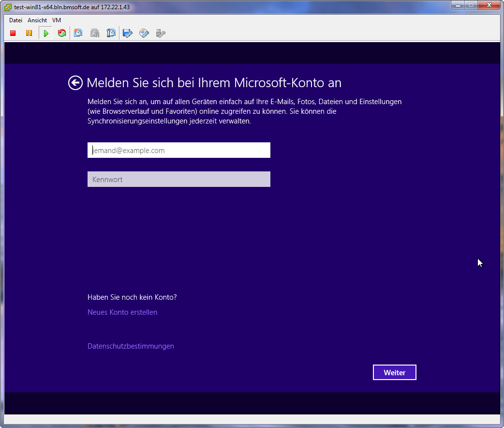Open the Ansicht menu
This screenshot has width=504, height=428.
(37, 20)
